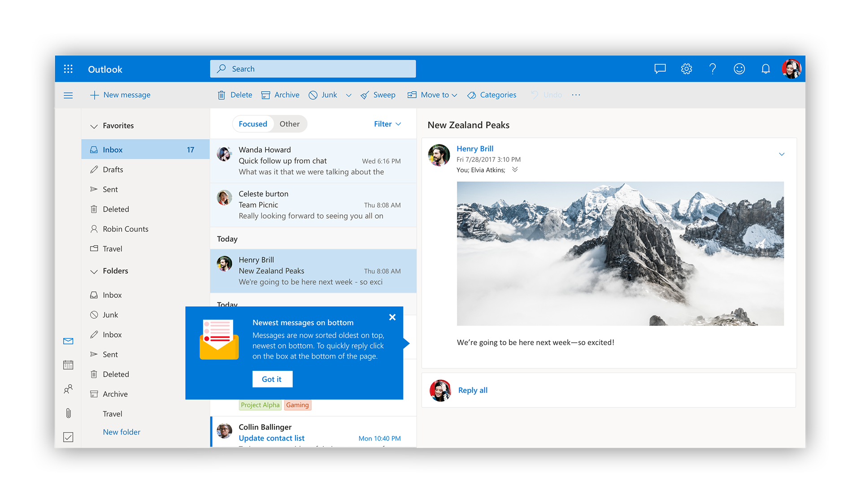Switch to Mail module icon in left rail
Viewport: 861px width, 504px height.
(x=68, y=341)
